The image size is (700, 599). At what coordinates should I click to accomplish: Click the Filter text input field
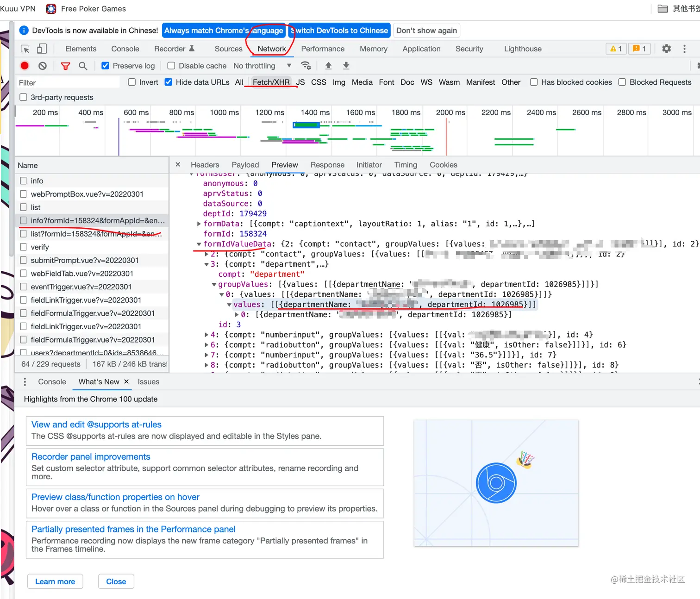(68, 82)
